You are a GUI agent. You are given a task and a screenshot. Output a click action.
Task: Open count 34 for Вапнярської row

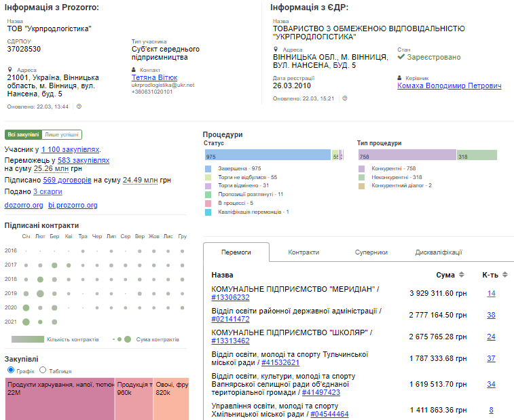coord(491,384)
